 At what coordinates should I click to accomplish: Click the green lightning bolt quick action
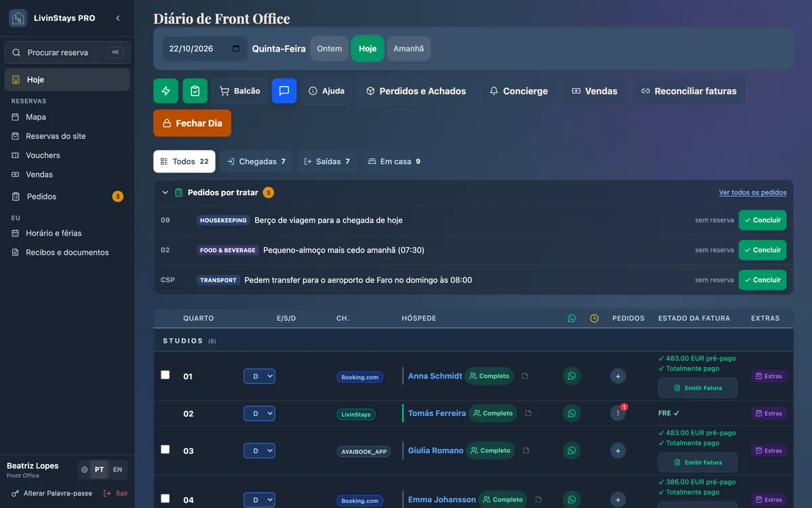(166, 91)
